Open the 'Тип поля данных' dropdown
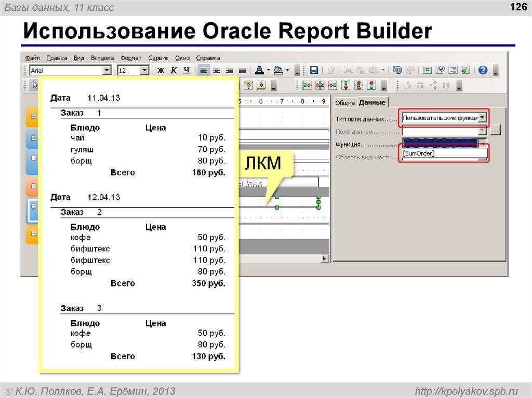Screen dimensions: 532x398 [x=483, y=118]
